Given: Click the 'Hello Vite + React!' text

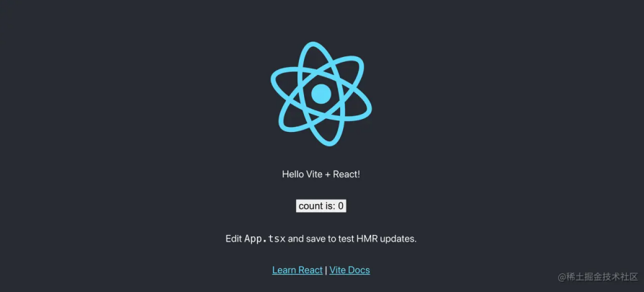Looking at the screenshot, I should 321,174.
